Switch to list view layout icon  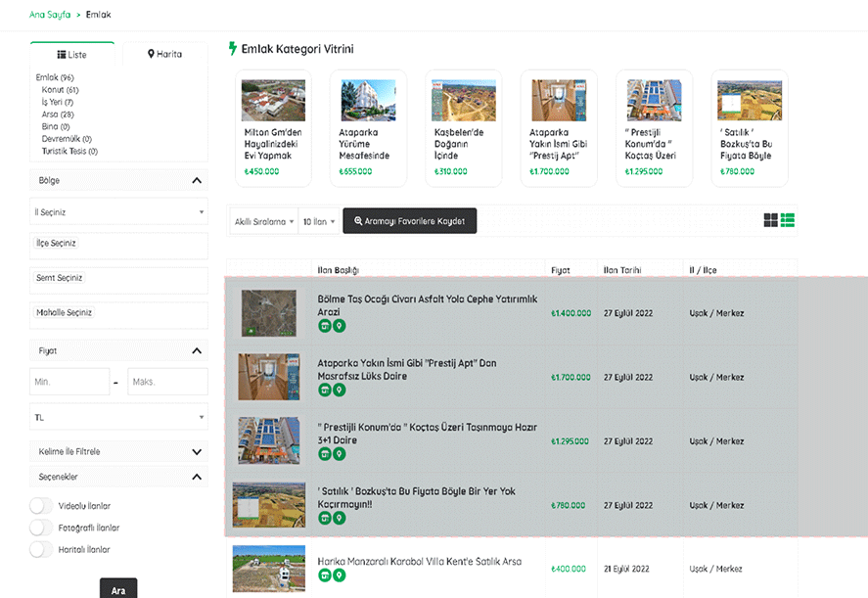tap(788, 220)
